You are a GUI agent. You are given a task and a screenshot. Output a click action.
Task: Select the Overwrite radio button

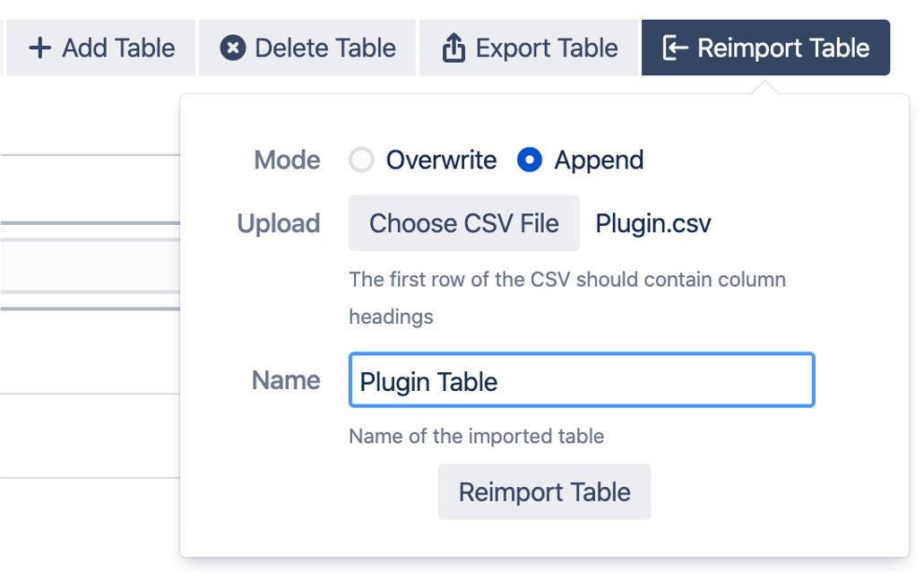[x=361, y=161]
